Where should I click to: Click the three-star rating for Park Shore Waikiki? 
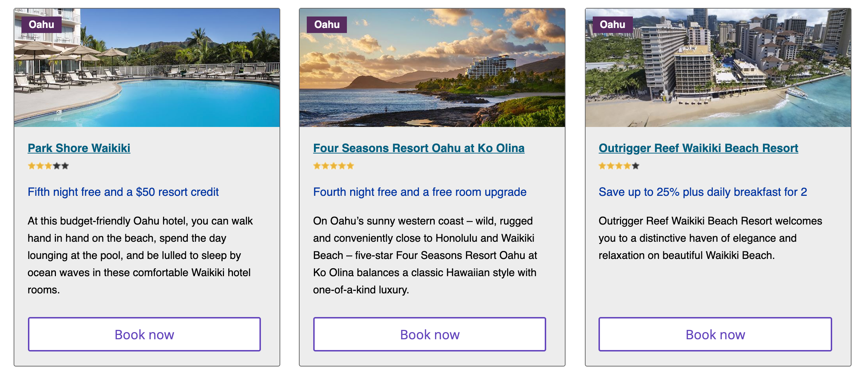click(48, 166)
